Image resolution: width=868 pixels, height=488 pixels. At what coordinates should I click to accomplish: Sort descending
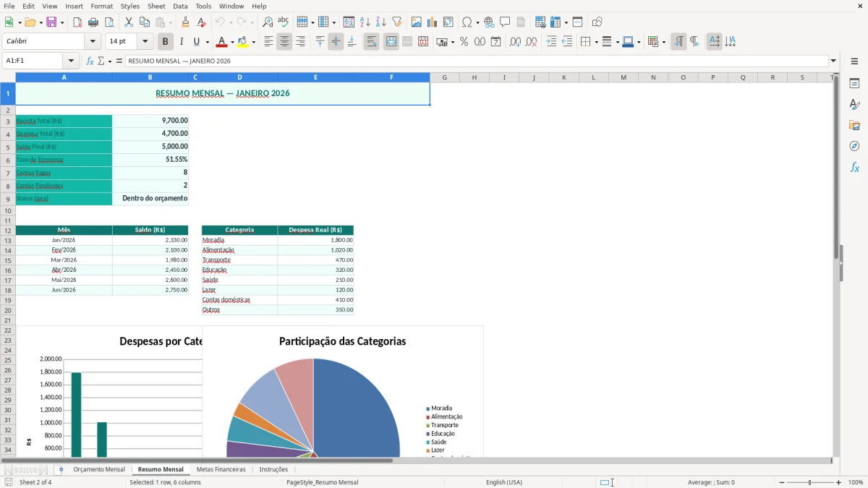pos(381,22)
